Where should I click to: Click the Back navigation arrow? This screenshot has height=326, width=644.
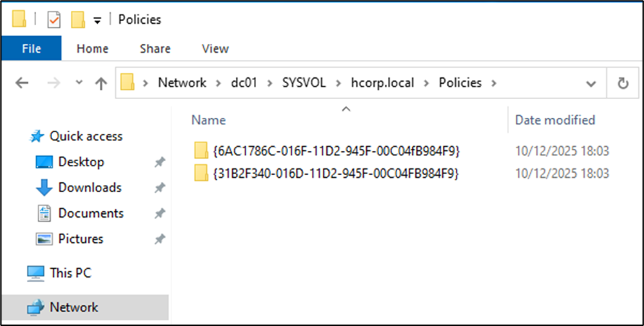22,83
